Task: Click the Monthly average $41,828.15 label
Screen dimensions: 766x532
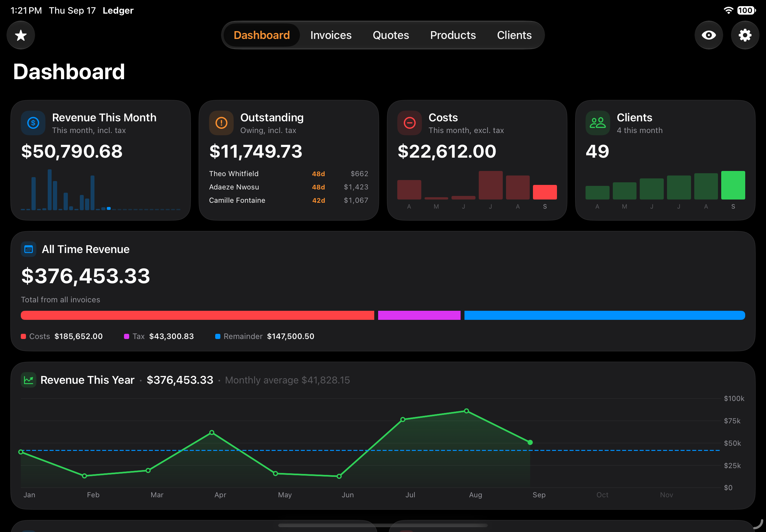Action: click(x=287, y=380)
